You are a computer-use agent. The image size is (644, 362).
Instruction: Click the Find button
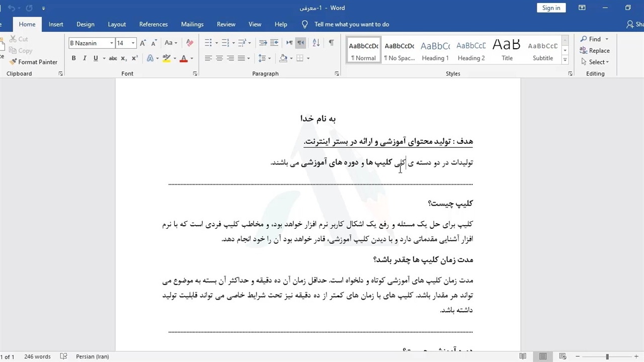591,39
